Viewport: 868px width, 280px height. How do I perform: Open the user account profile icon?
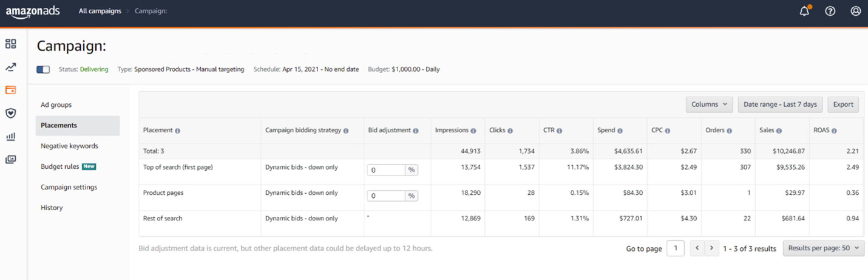click(x=855, y=11)
